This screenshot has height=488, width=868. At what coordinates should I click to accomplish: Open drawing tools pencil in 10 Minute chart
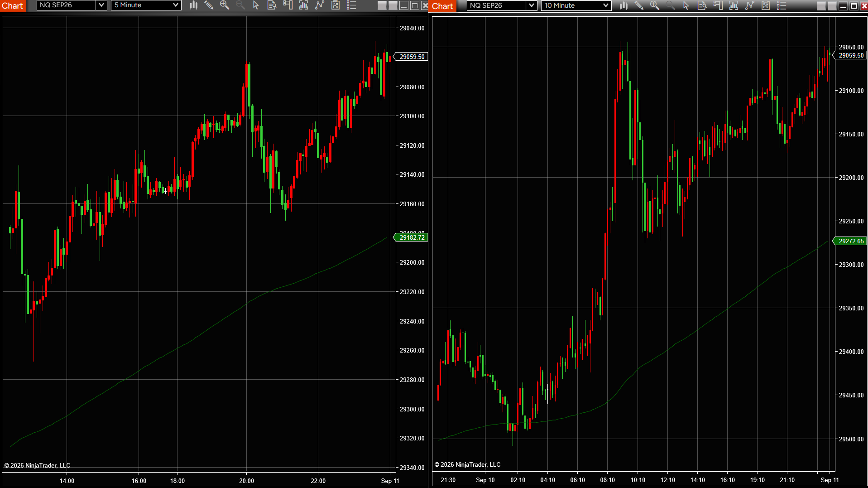(639, 5)
